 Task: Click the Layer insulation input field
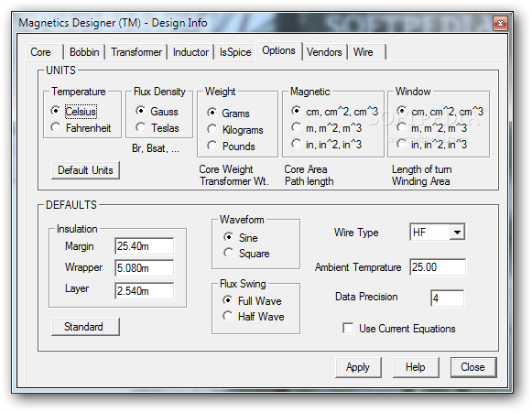[144, 291]
